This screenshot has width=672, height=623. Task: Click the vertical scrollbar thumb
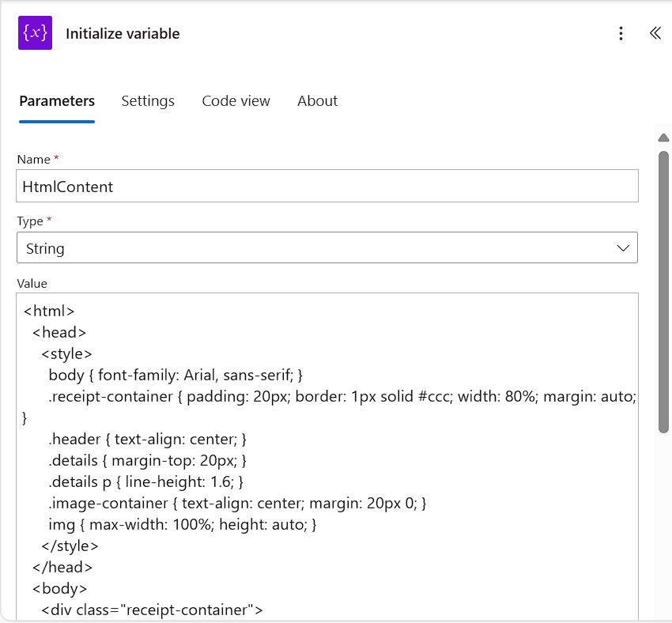663,291
